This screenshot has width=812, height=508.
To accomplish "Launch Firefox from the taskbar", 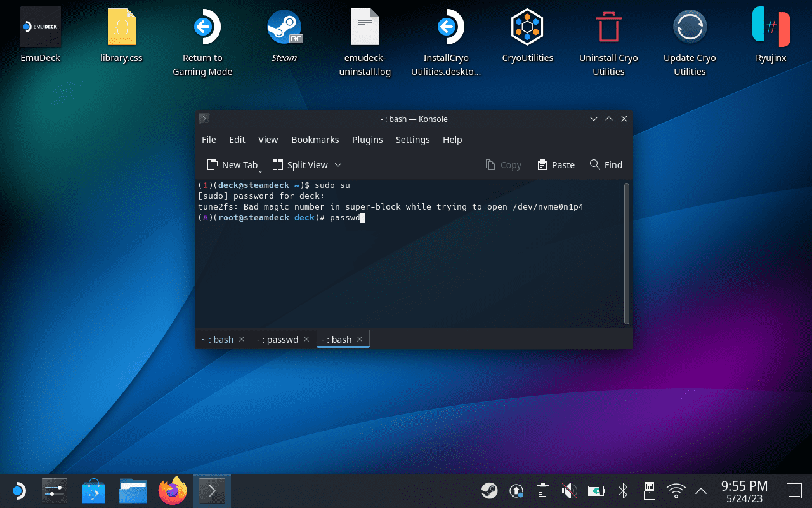I will pos(173,491).
